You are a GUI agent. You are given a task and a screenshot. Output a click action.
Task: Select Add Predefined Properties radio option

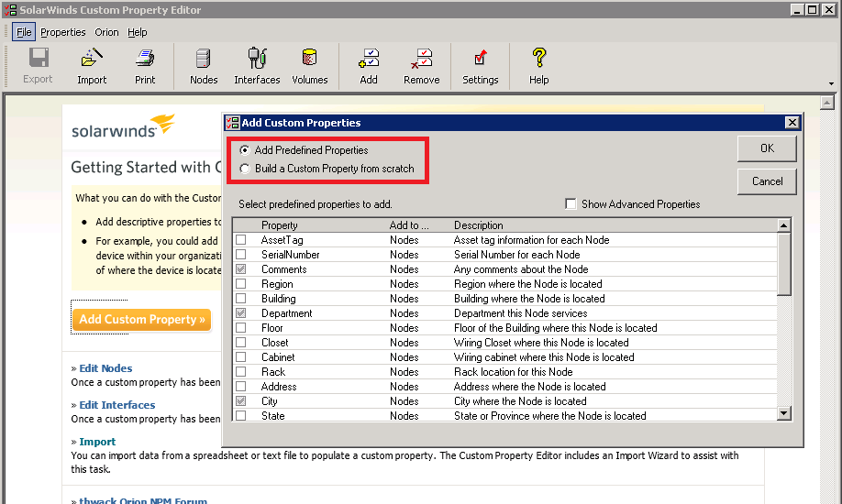pyautogui.click(x=245, y=150)
